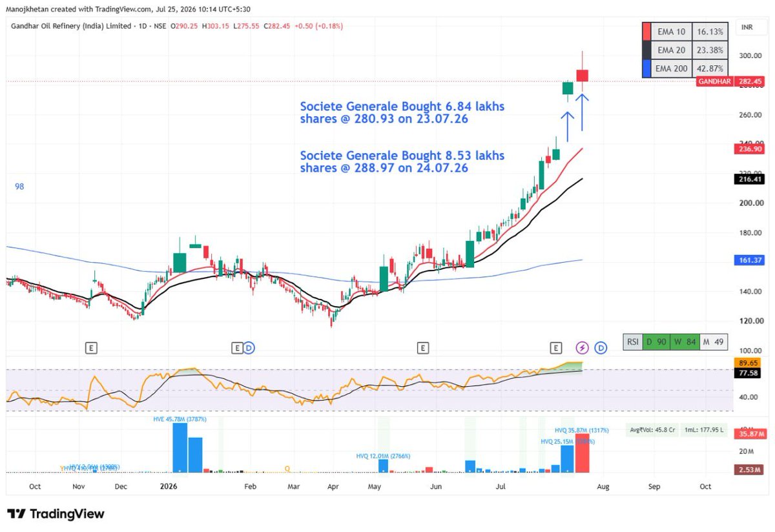Click the purple lightning event marker

coord(583,348)
